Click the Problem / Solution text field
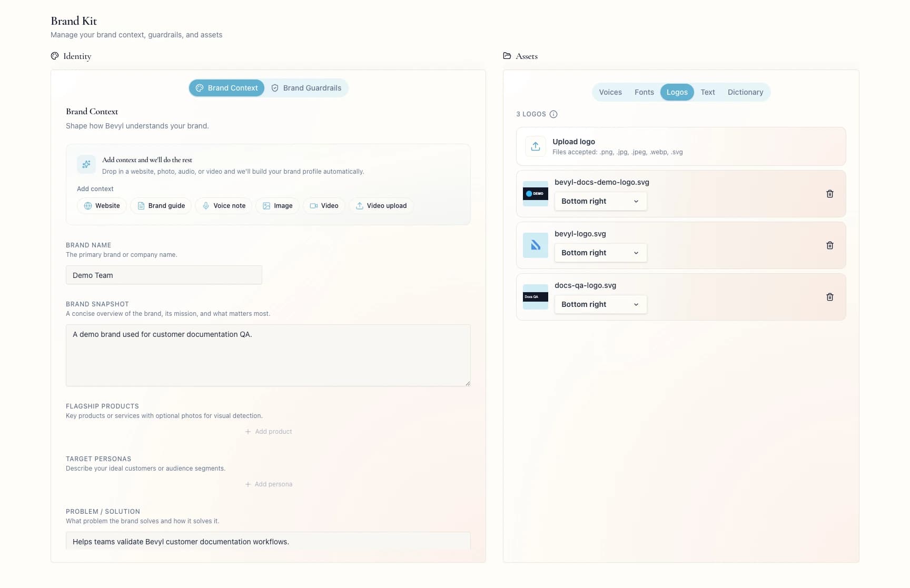Image resolution: width=910 pixels, height=588 pixels. click(x=268, y=541)
